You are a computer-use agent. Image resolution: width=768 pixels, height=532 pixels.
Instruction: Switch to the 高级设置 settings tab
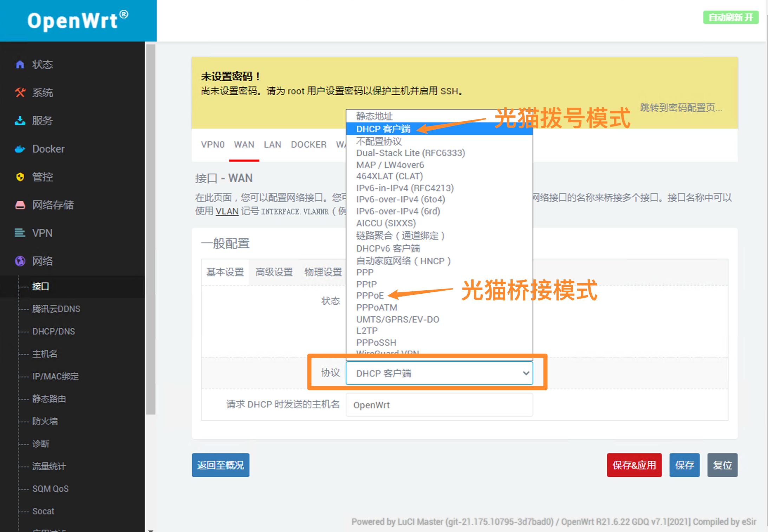[x=274, y=272]
